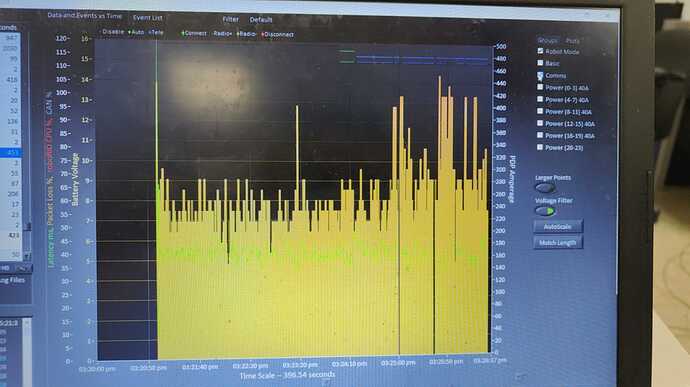The height and width of the screenshot is (387, 690).
Task: Enable Power (0-3) 40A checkbox
Action: 540,87
